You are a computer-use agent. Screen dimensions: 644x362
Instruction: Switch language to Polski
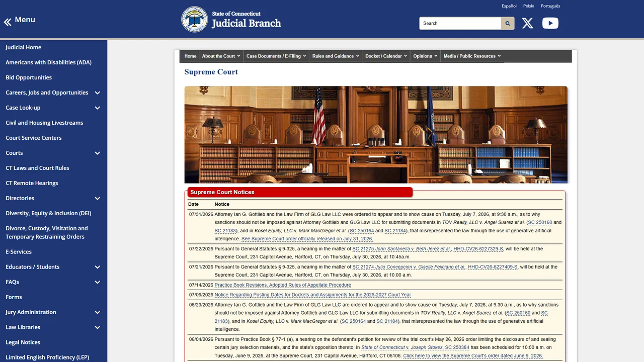coord(529,6)
